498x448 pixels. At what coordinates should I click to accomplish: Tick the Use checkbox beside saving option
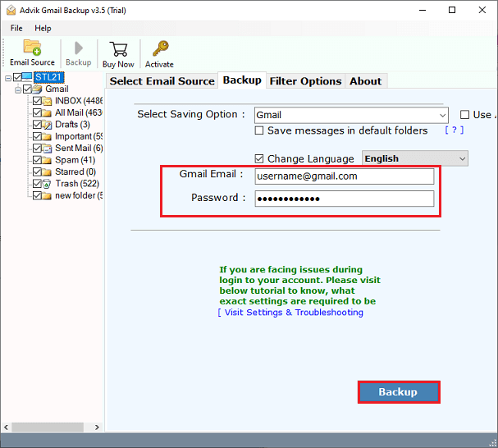pyautogui.click(x=464, y=115)
